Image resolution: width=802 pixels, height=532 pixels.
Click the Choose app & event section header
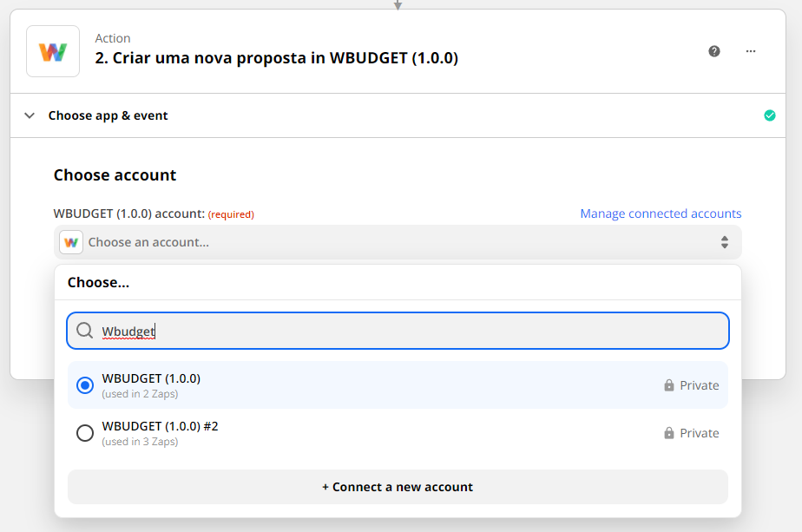398,115
